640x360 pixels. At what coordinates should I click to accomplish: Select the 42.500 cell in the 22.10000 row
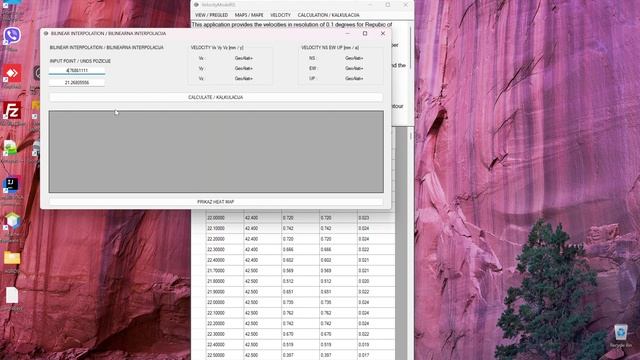262,313
